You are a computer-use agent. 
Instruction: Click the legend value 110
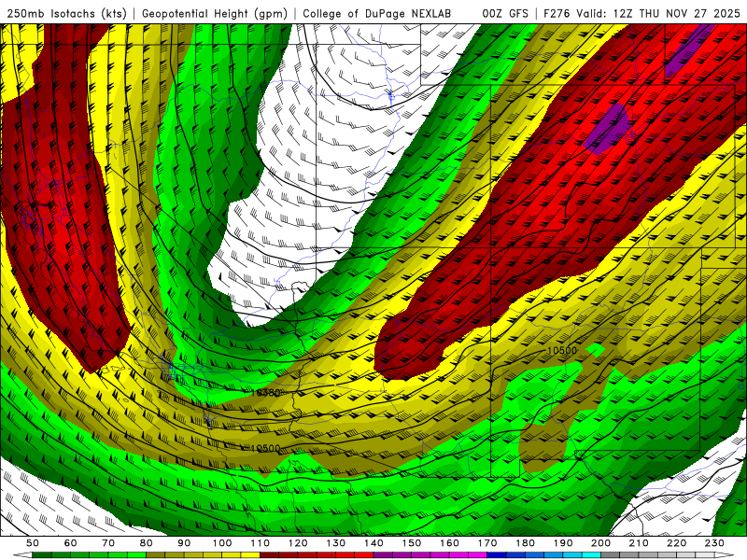261,543
